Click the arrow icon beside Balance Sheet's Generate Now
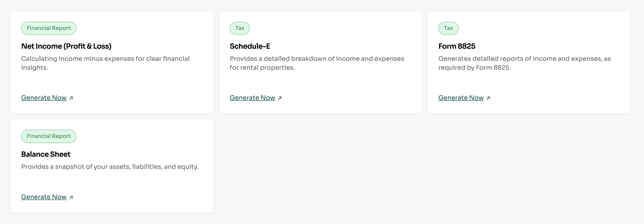Screen dimensions: 644x224 click(x=71, y=197)
